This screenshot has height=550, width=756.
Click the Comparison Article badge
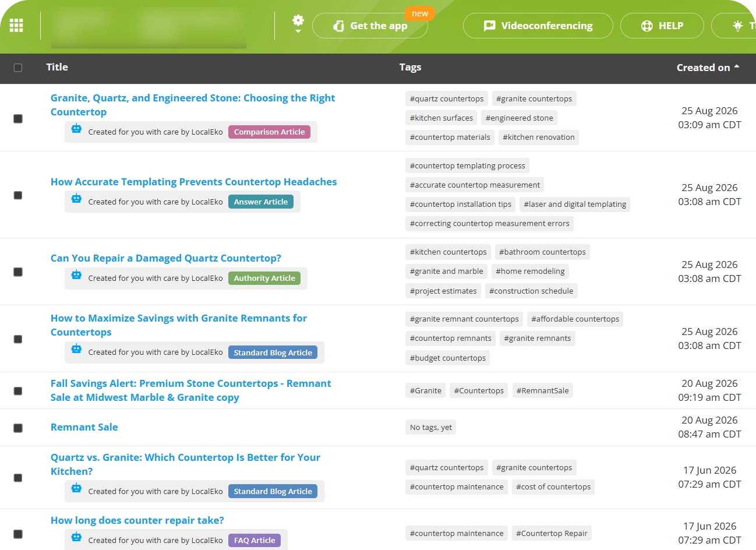269,132
